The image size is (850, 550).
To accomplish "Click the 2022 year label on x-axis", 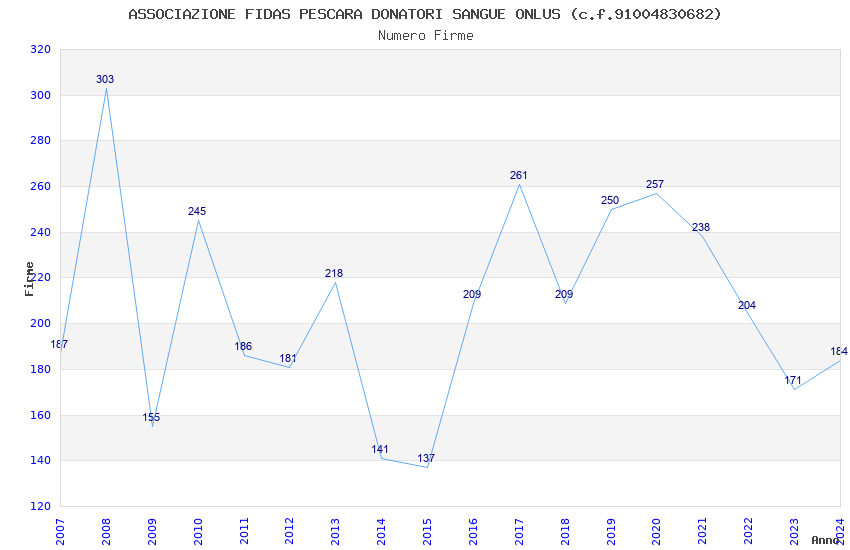I will pos(749,532).
